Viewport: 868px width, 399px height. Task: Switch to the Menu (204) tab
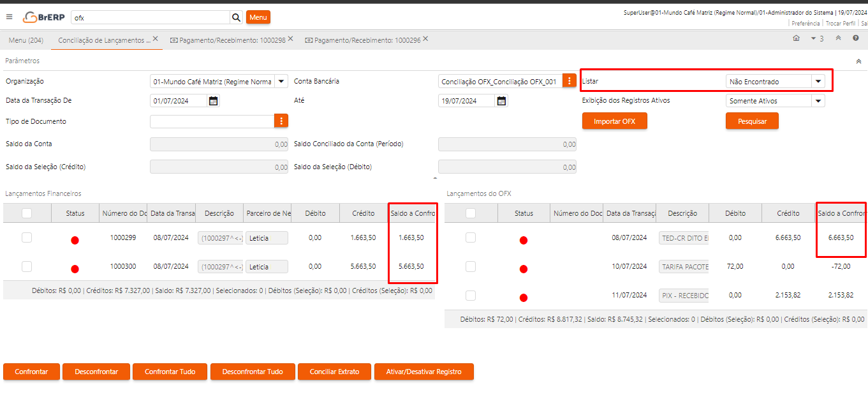coord(26,40)
